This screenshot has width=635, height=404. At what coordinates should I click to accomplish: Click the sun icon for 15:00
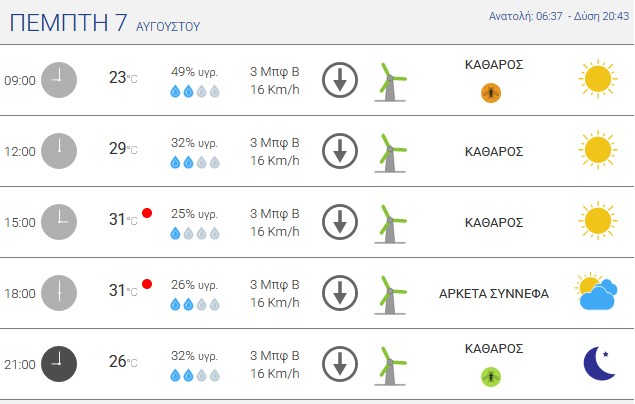(598, 221)
